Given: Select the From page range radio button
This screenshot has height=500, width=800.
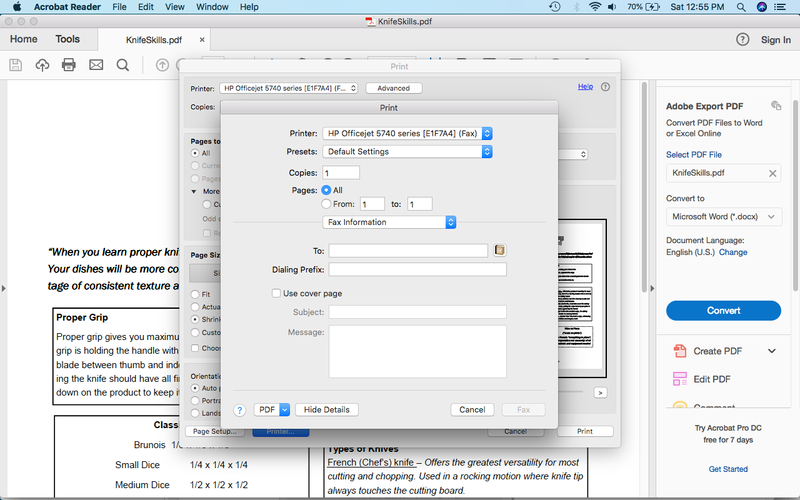Looking at the screenshot, I should 326,204.
